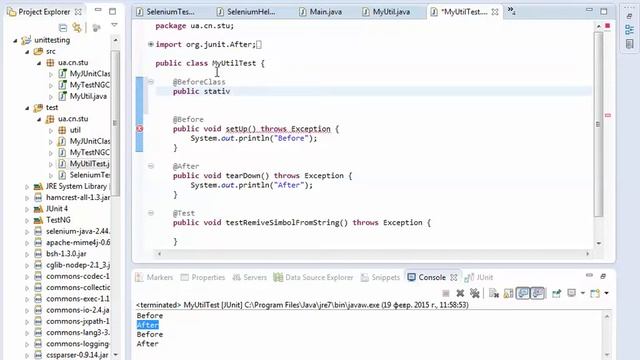Expand the util package
Screen dimensions: 640x360
(51, 131)
